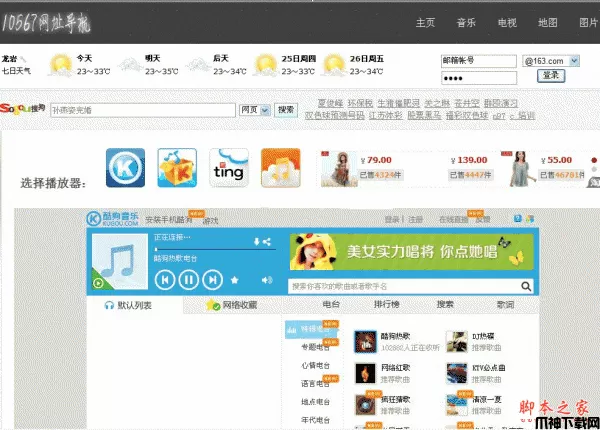This screenshot has height=430, width=600.
Task: Select the 地点电台 category
Action: [315, 402]
